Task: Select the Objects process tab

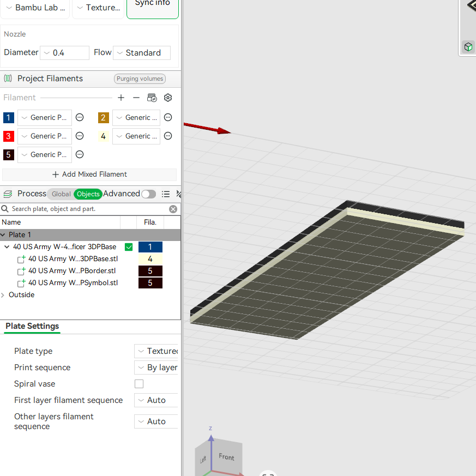Action: (x=88, y=194)
